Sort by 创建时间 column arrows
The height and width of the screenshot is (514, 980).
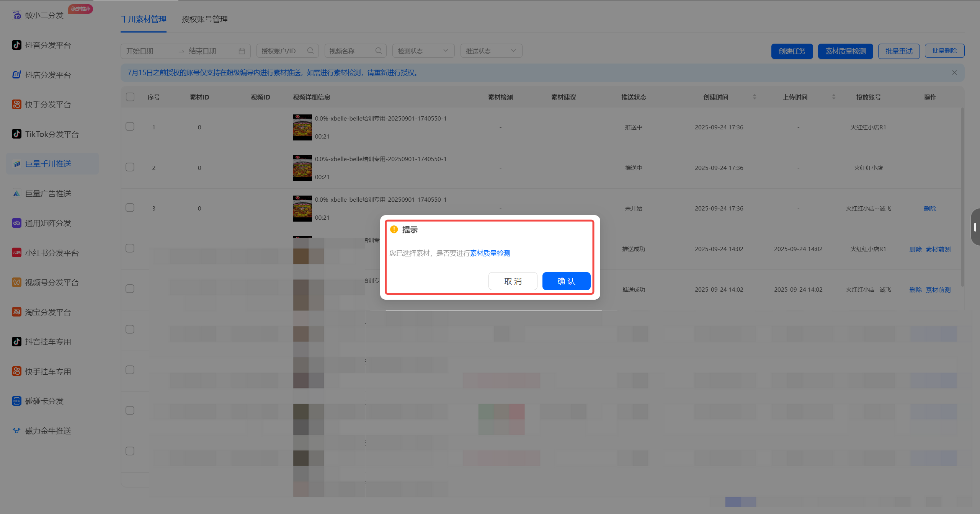755,97
